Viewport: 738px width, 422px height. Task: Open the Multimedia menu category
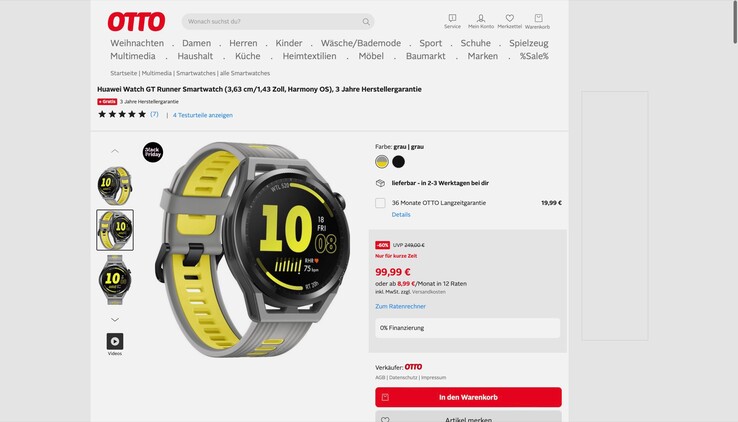[x=133, y=56]
